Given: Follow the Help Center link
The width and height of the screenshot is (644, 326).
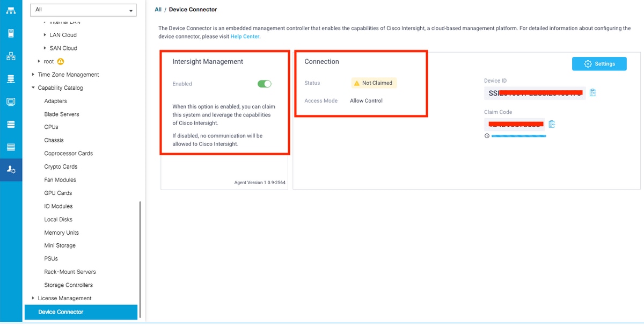Looking at the screenshot, I should click(x=245, y=37).
